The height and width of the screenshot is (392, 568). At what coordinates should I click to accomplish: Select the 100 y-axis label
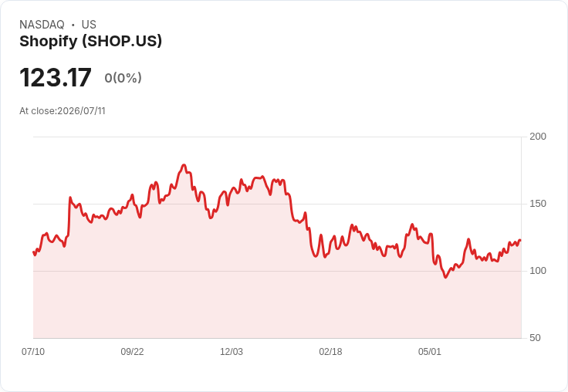(x=538, y=271)
